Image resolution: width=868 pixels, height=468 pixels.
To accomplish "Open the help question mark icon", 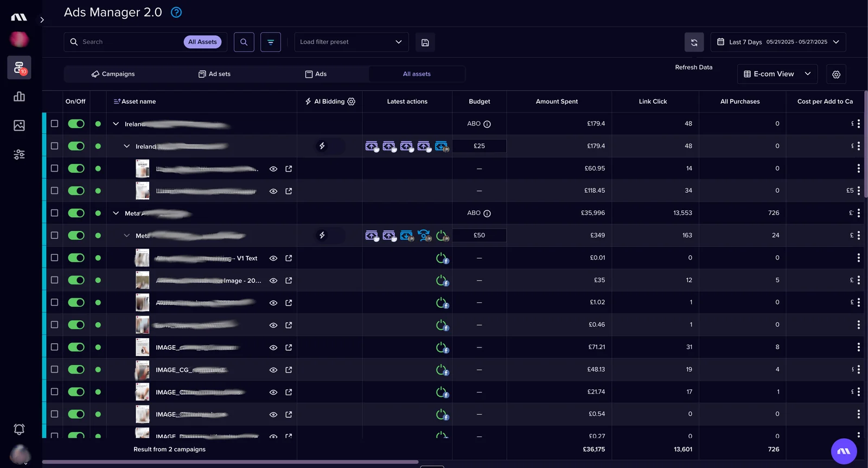I will point(176,12).
